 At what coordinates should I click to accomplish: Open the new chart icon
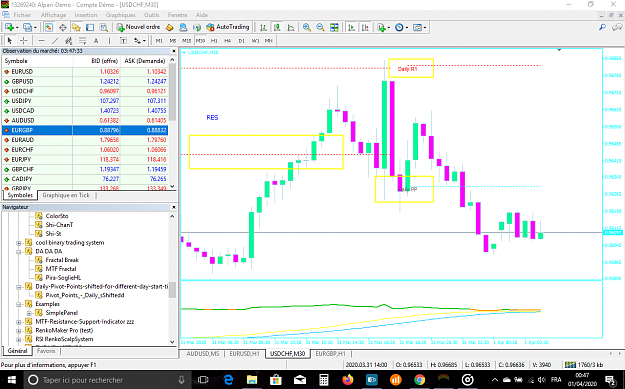click(9, 27)
